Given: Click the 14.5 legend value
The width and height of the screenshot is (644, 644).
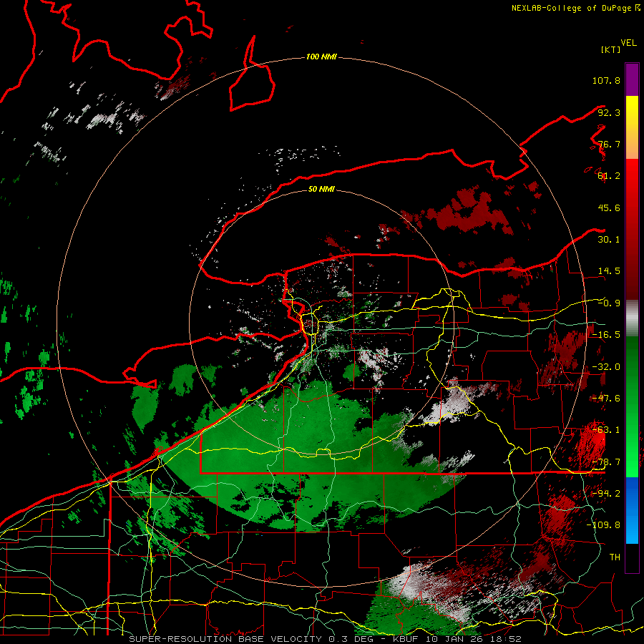Looking at the screenshot, I should coord(609,271).
